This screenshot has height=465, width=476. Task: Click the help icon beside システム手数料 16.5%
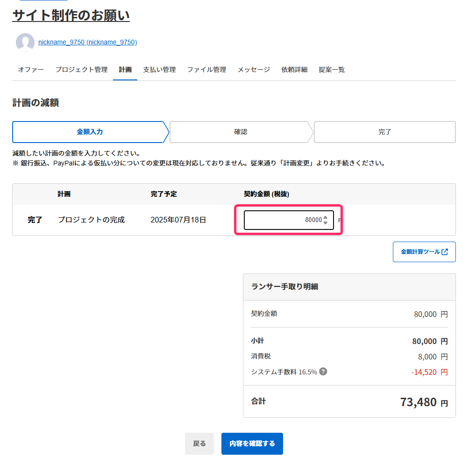point(323,372)
